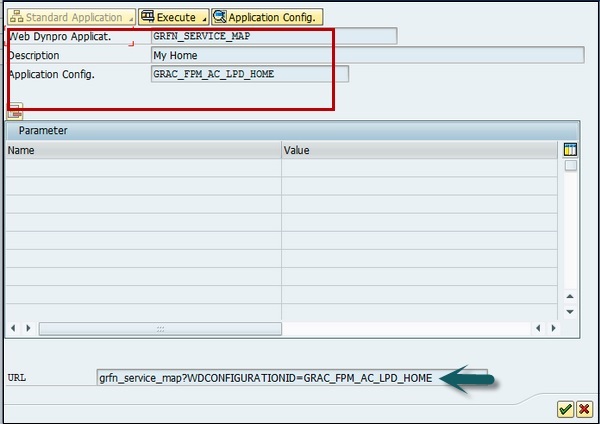Select the first empty Name cell

click(x=143, y=168)
